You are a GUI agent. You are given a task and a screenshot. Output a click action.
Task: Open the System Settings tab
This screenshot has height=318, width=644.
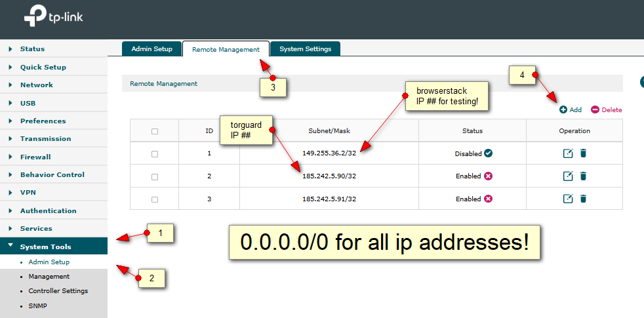305,49
